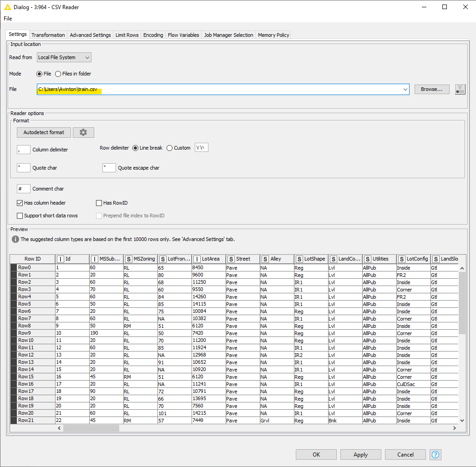This screenshot has height=467, width=476.
Task: Open the File menu
Action: coord(8,19)
